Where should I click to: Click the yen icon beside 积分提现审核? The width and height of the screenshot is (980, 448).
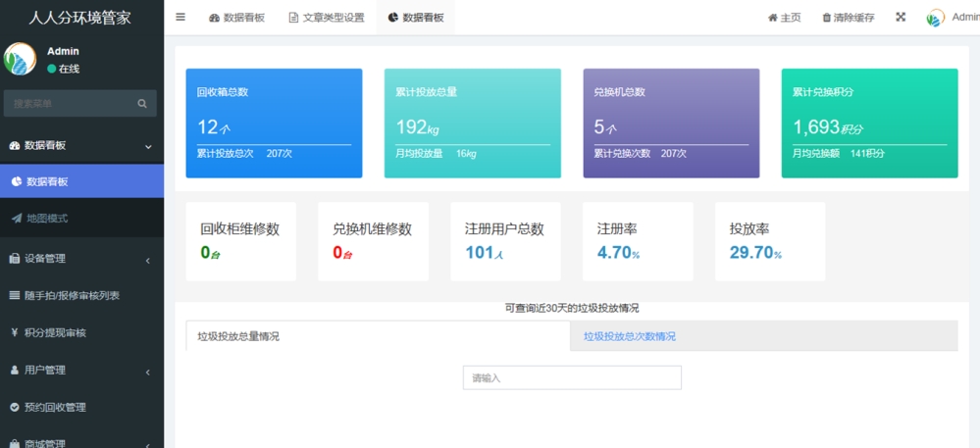click(15, 333)
